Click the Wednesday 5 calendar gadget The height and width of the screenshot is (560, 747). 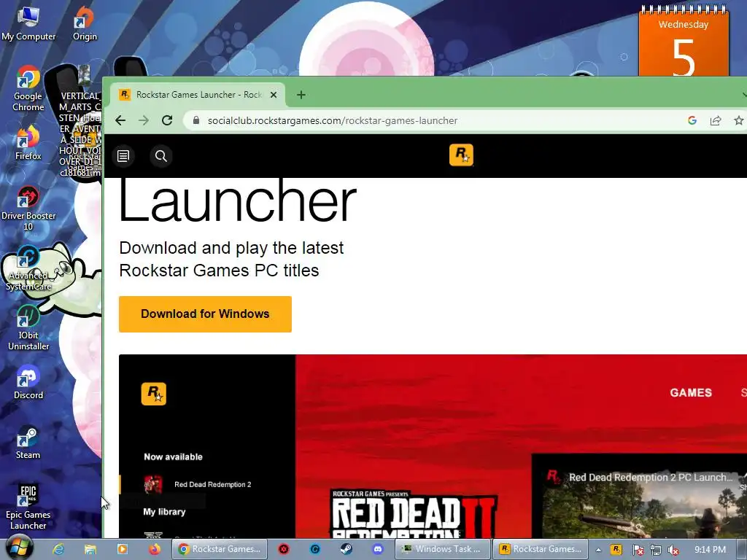point(684,42)
